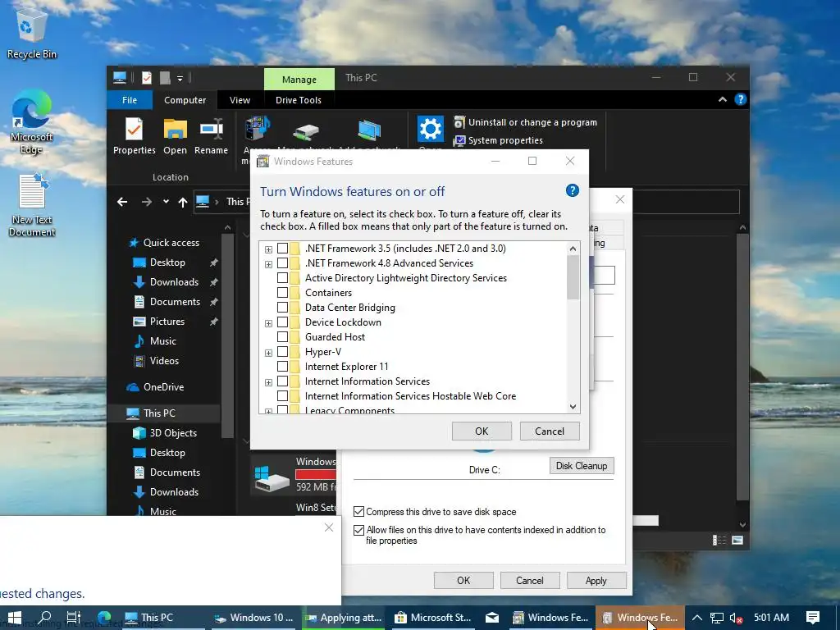Enable the Containers feature checkbox
This screenshot has width=840, height=630.
point(282,293)
